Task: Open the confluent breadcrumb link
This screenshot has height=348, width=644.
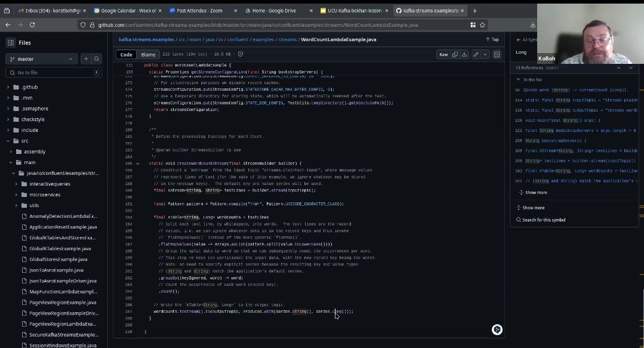Action: [238, 39]
